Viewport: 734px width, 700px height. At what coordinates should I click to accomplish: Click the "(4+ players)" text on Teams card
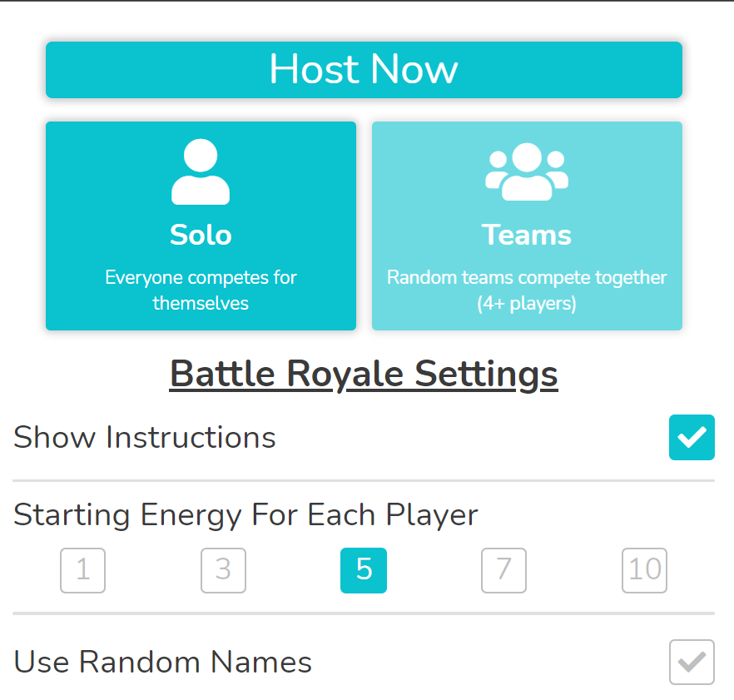(527, 303)
